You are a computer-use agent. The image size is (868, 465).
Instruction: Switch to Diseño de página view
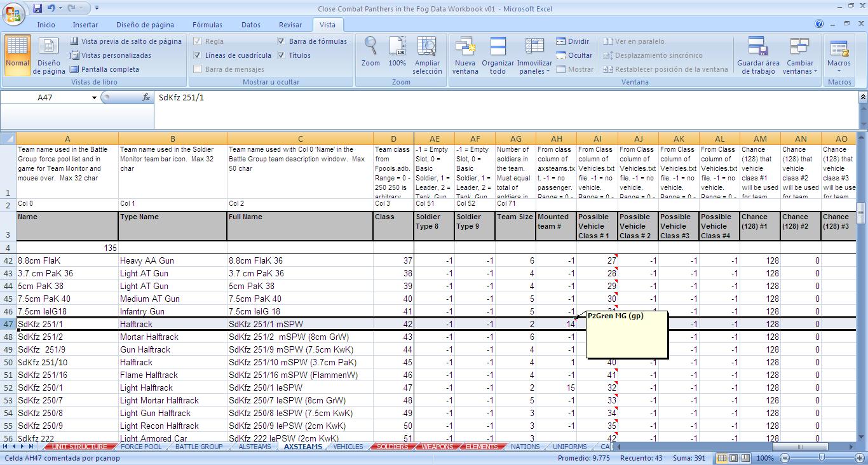49,55
